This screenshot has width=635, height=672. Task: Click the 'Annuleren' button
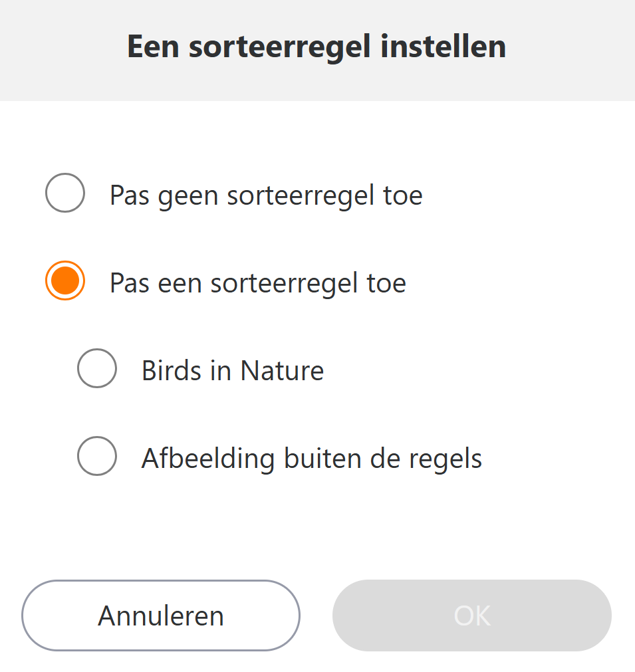tap(161, 616)
